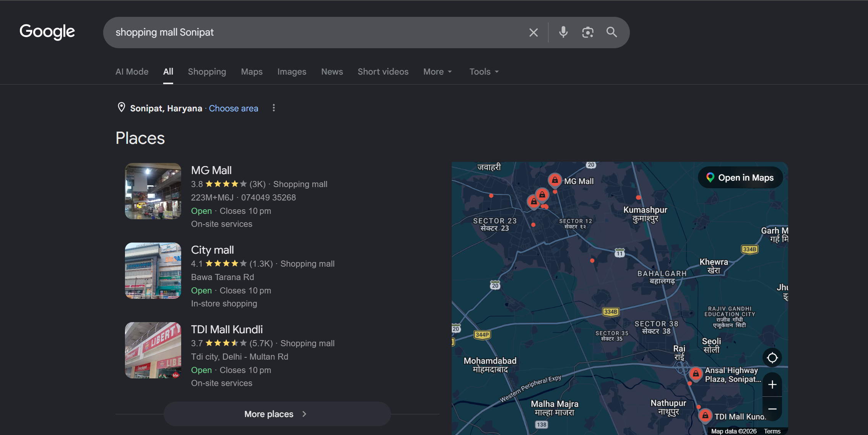Start voice search with the microphone icon

[x=563, y=32]
